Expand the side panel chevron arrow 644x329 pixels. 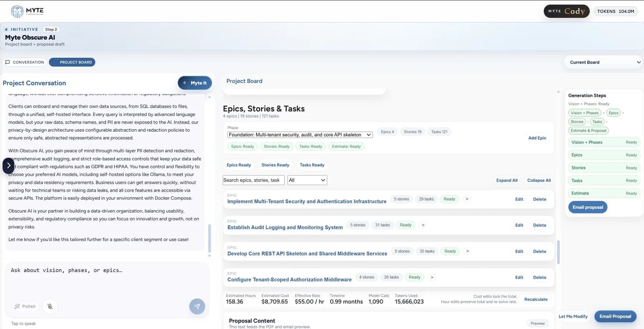tap(8, 166)
